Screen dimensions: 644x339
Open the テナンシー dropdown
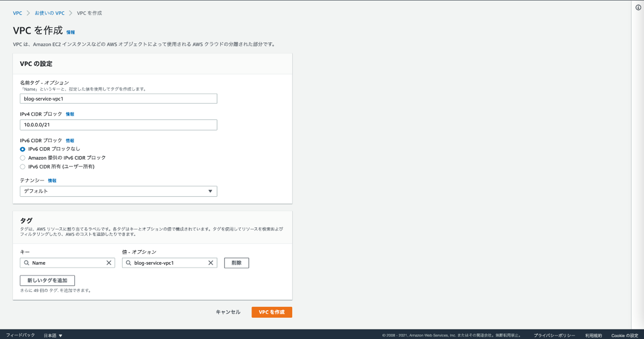[x=118, y=191]
